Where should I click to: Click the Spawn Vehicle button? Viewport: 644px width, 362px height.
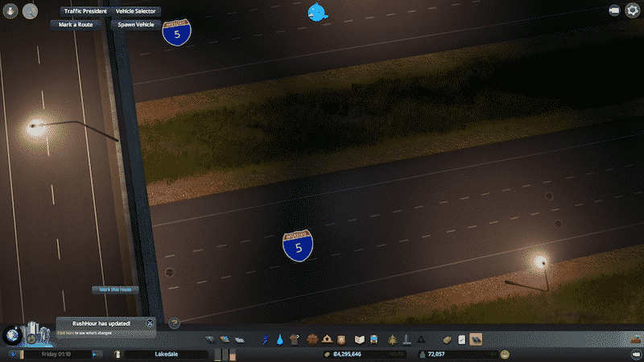click(136, 25)
